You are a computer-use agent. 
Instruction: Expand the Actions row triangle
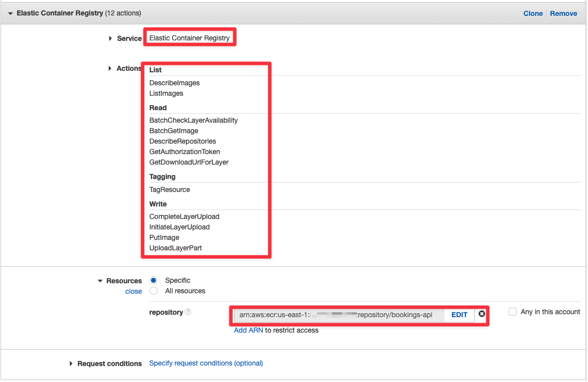coord(110,68)
